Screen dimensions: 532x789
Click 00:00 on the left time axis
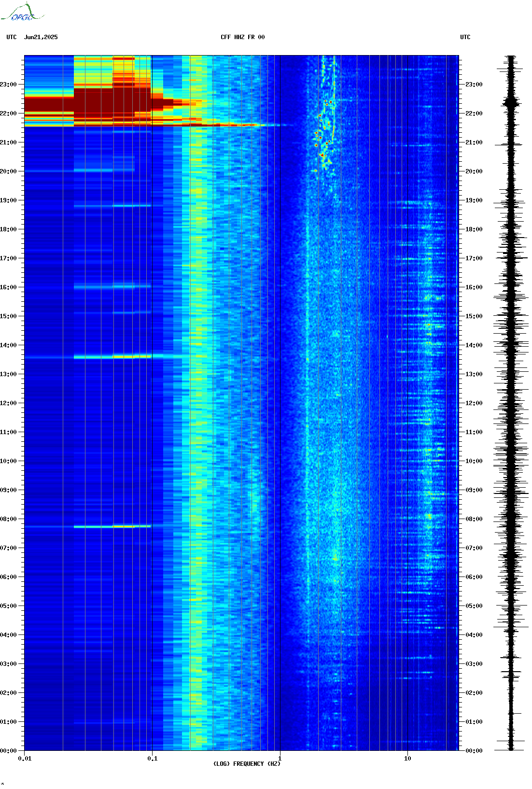tap(8, 751)
